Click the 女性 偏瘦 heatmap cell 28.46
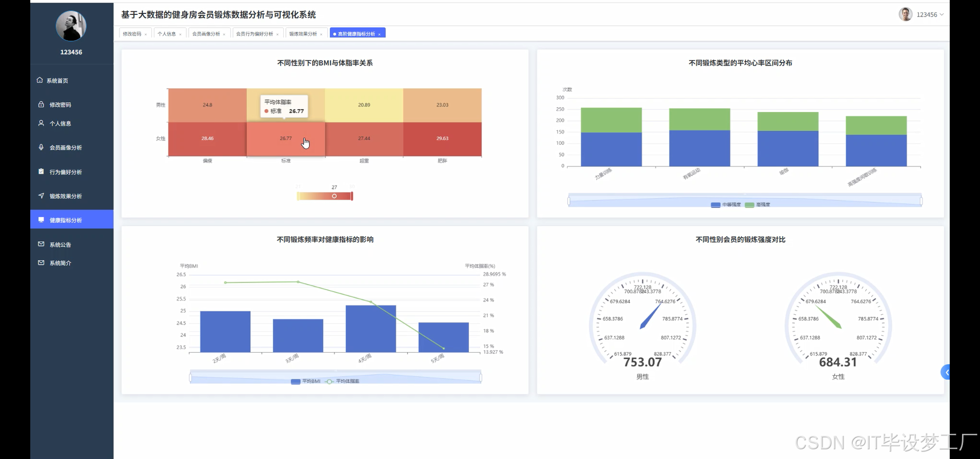 (x=207, y=139)
